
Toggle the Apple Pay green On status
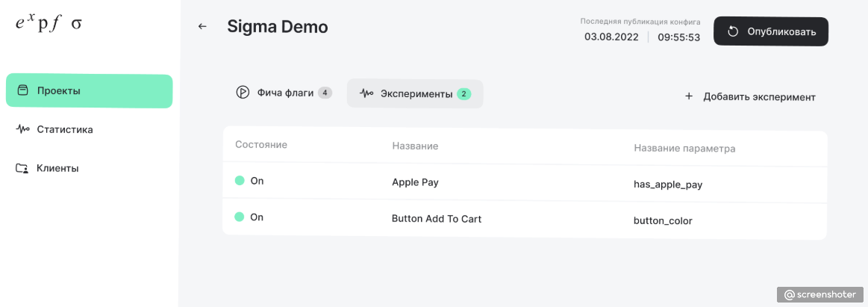(240, 181)
